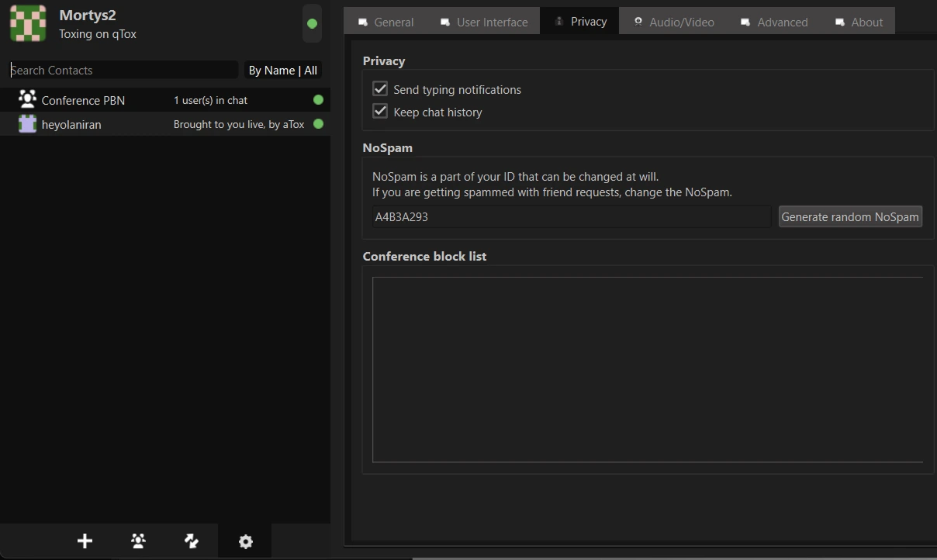Click inside the Conference block list box
Image resolution: width=937 pixels, height=560 pixels.
(647, 369)
